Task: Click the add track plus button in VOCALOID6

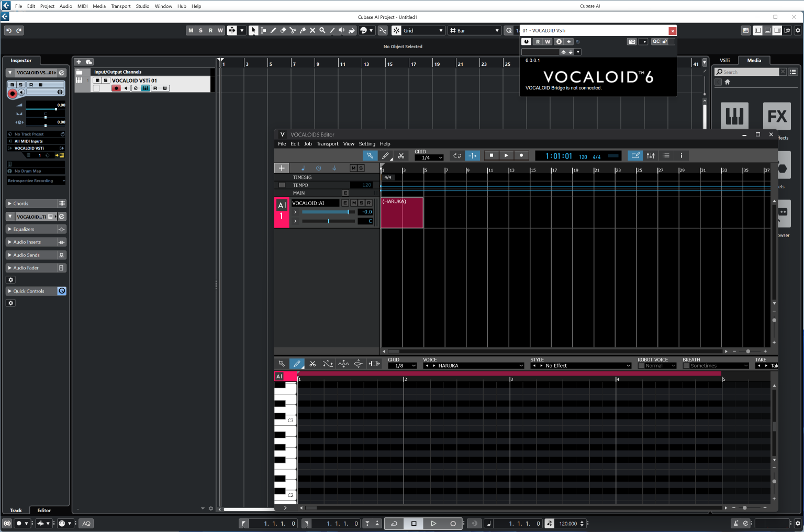Action: click(x=282, y=168)
